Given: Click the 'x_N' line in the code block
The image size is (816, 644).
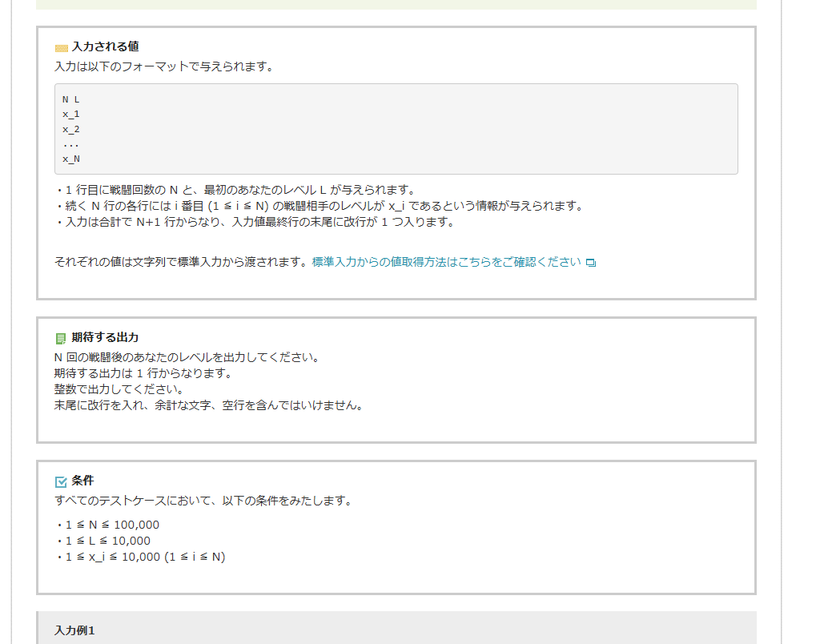Looking at the screenshot, I should [71, 159].
